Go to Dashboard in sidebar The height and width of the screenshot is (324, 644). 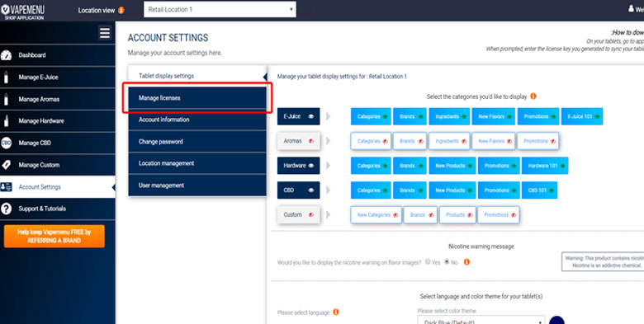pos(58,55)
